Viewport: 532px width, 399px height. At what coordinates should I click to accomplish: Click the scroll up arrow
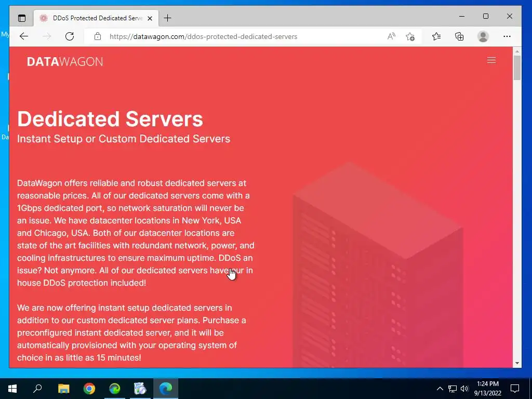point(517,51)
